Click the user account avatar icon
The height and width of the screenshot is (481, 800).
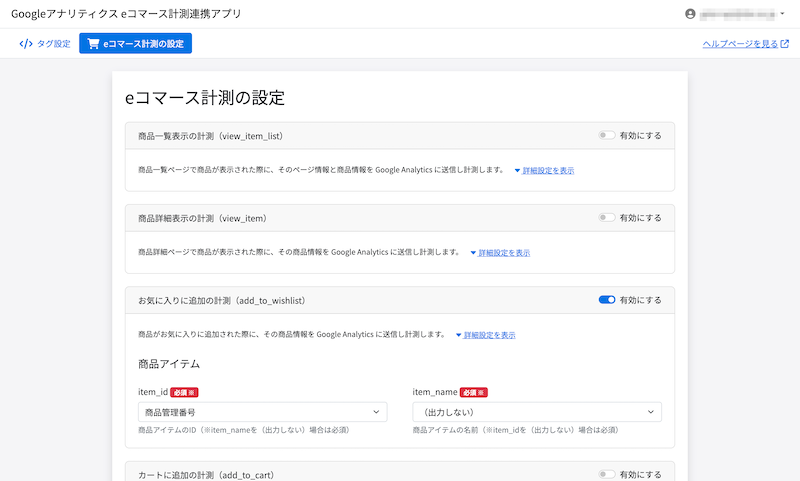coord(690,14)
